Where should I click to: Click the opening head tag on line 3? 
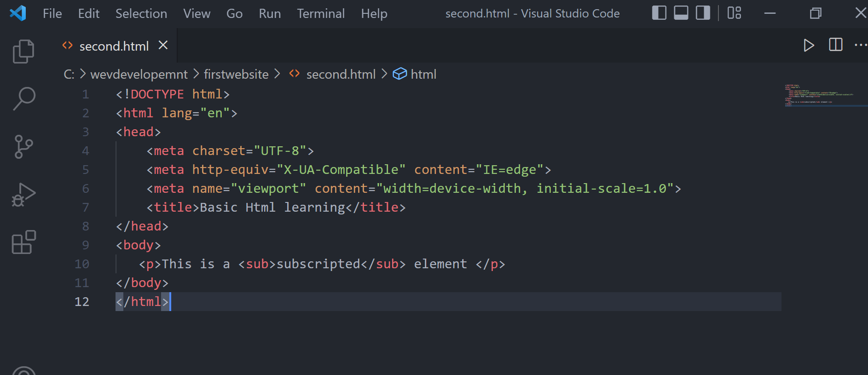[138, 132]
